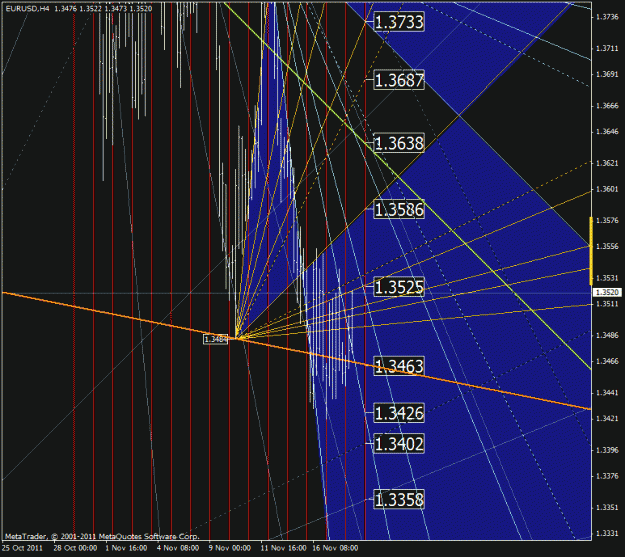
Task: Click the 1.3666 price scale value
Action: pos(607,106)
